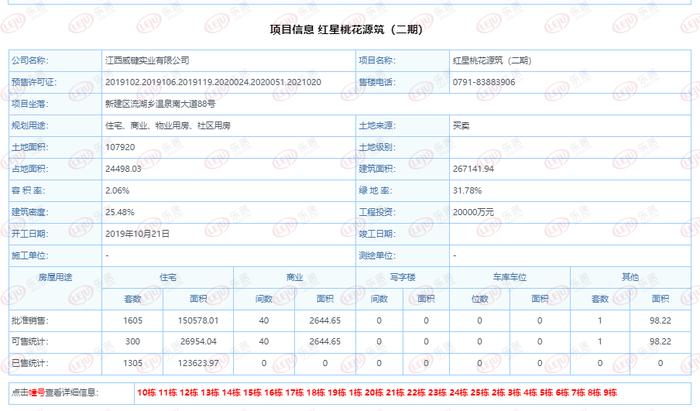700x411 pixels.
Task: Click the 预售许可证 field label
Action: click(x=34, y=82)
